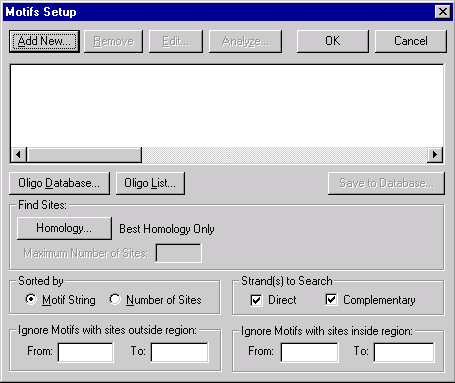455x383 pixels.
Task: Open the Oligo List button
Action: coord(150,183)
